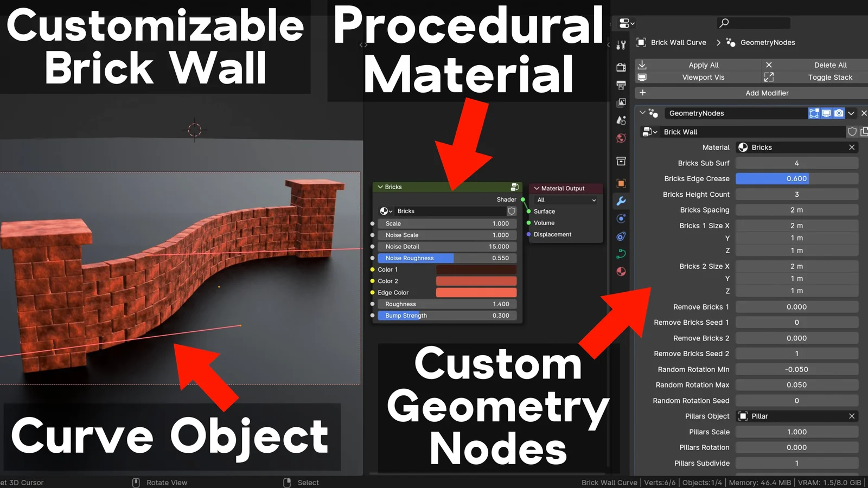868x488 pixels.
Task: Open Material Output target dropdown showing All
Action: click(566, 200)
